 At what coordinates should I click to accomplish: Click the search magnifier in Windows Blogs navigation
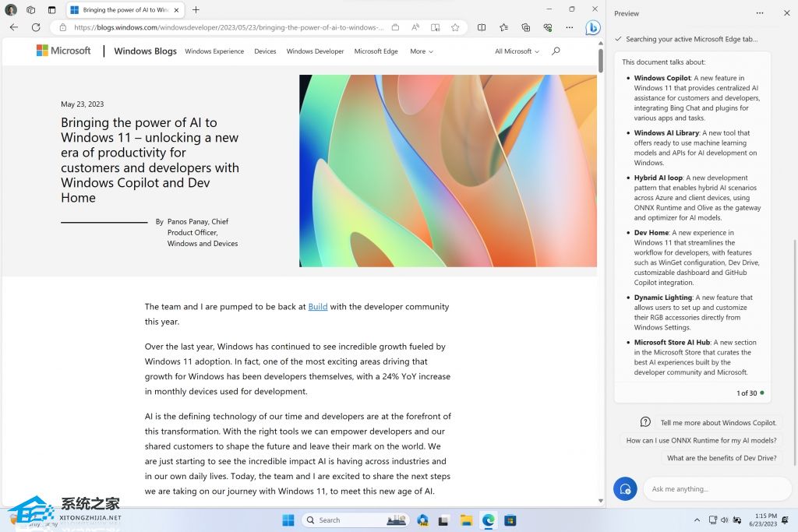(x=555, y=51)
